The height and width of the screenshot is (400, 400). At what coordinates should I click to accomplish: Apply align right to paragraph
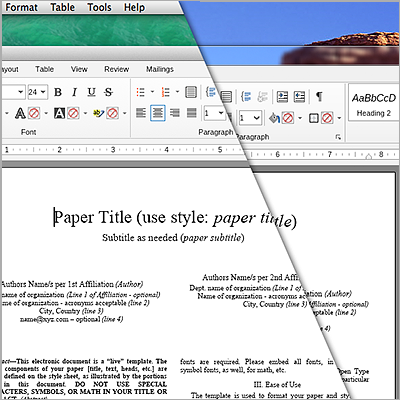[x=175, y=113]
